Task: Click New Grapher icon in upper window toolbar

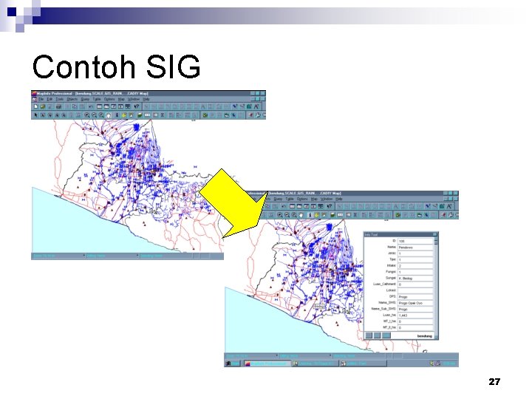Action: pos(114,106)
